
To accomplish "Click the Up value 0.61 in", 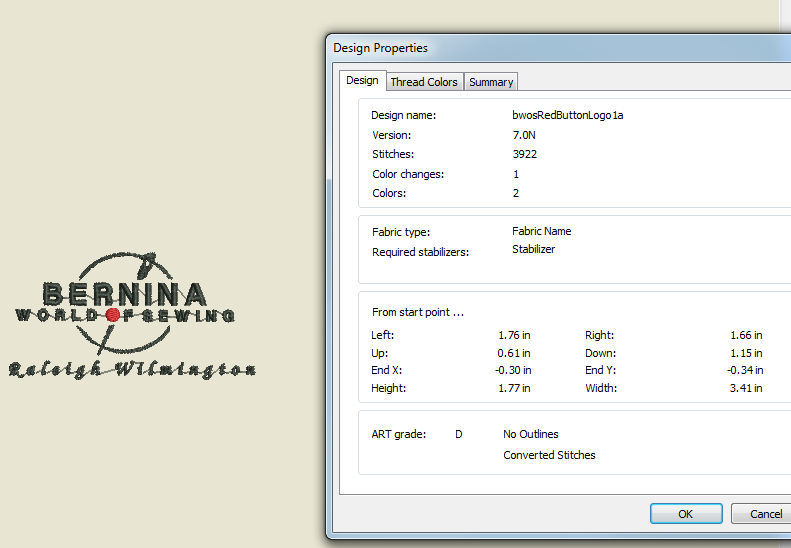I will pos(514,353).
